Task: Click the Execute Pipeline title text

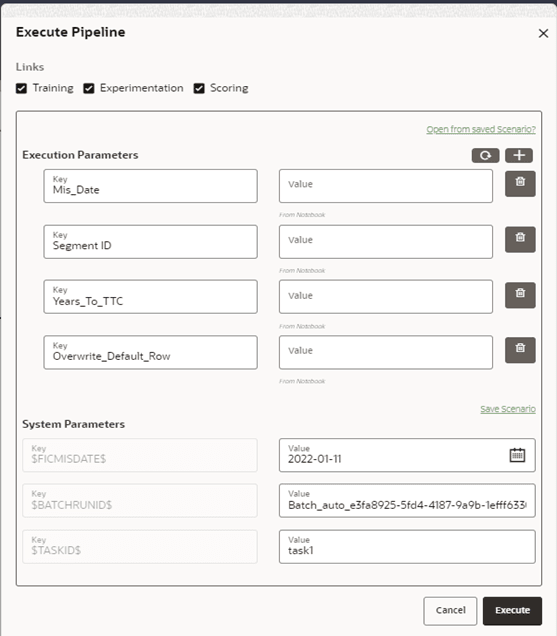Action: [x=71, y=32]
